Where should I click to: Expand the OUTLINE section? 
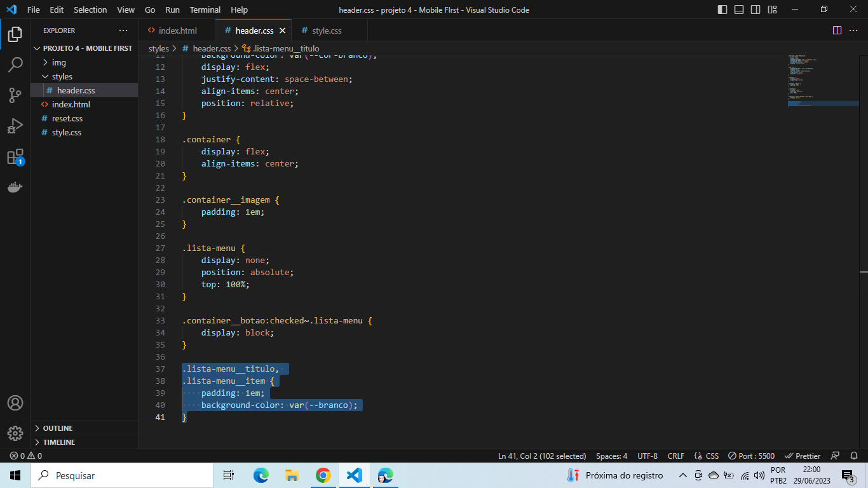(85, 428)
